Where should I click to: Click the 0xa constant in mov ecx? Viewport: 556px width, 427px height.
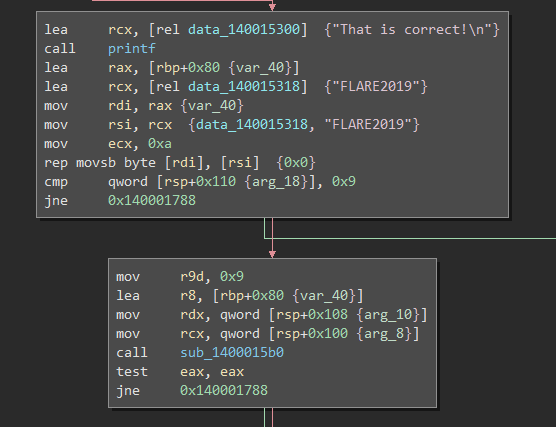(x=160, y=144)
